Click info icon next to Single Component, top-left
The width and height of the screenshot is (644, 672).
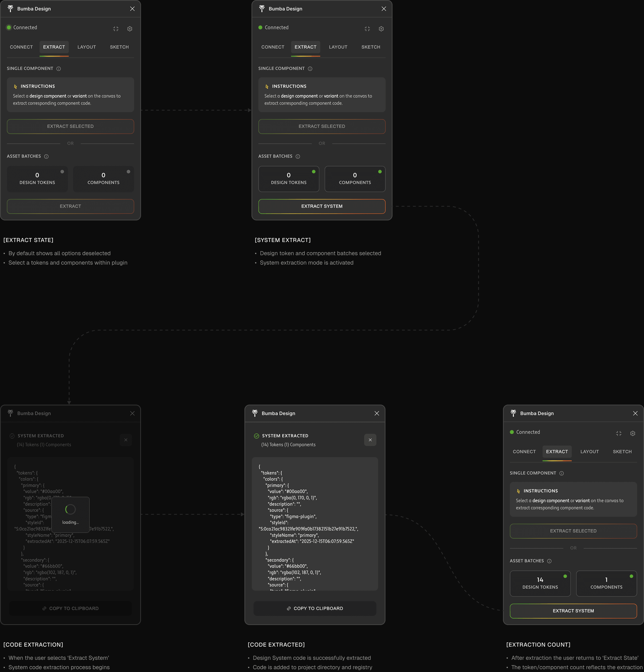click(x=59, y=69)
